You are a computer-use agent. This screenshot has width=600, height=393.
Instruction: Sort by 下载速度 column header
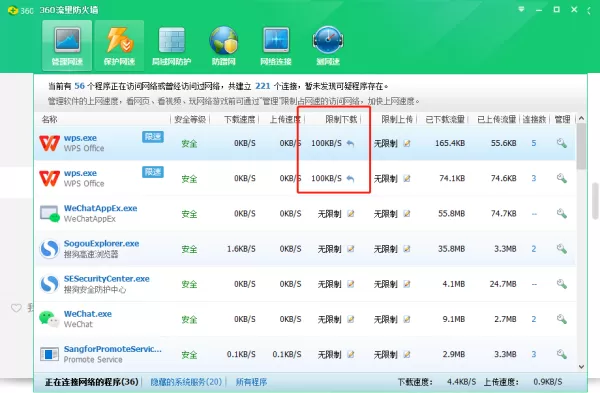(240, 120)
